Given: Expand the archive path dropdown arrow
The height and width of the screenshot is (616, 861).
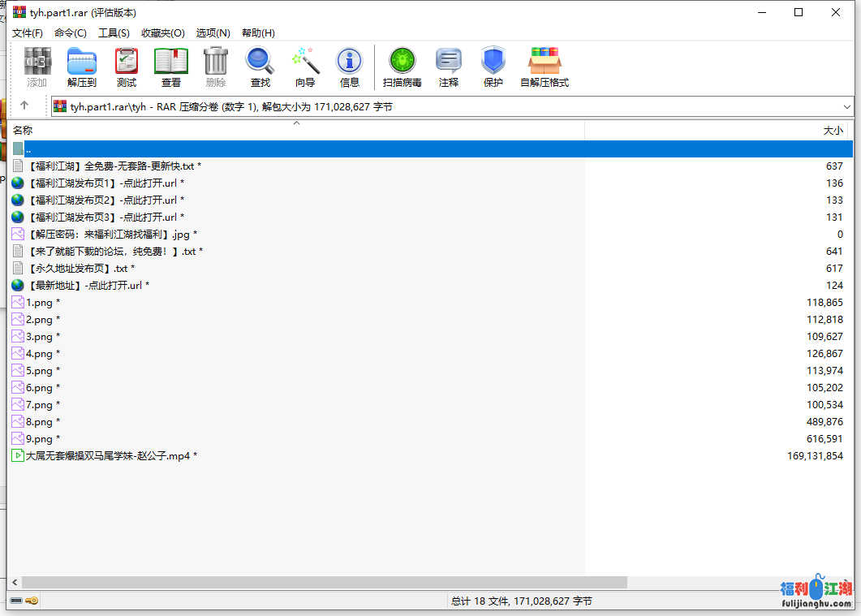Looking at the screenshot, I should (x=847, y=106).
